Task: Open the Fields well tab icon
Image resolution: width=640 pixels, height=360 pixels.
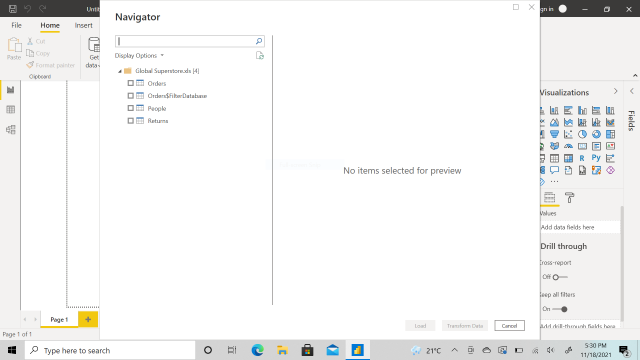Action: click(x=550, y=198)
